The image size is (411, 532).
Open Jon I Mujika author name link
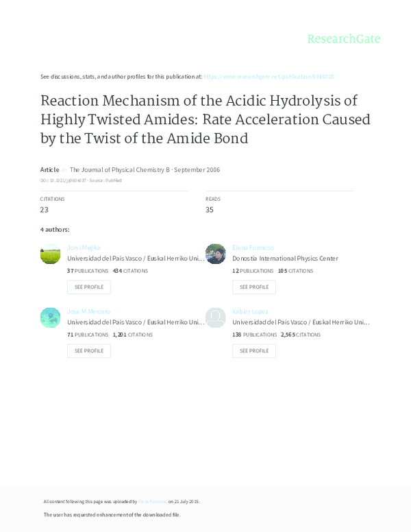click(x=84, y=247)
